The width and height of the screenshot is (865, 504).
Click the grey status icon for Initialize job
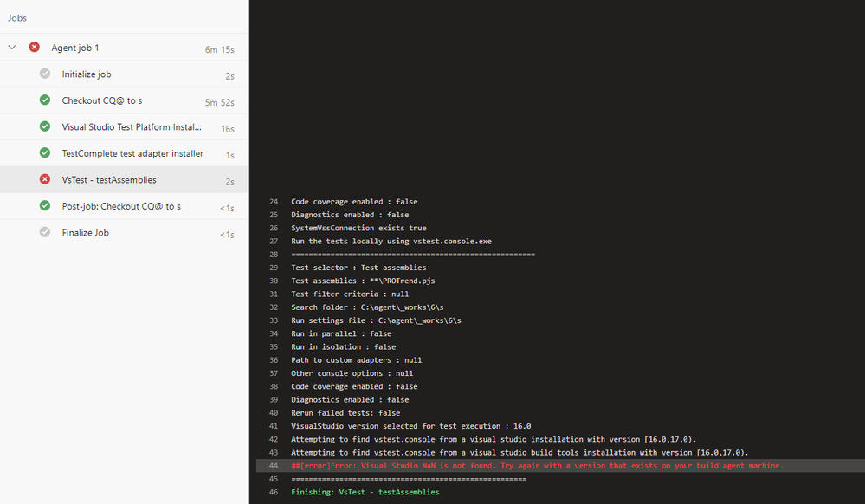point(45,74)
